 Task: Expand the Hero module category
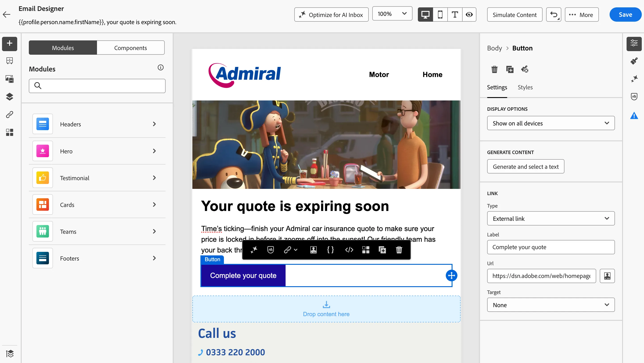pos(97,151)
